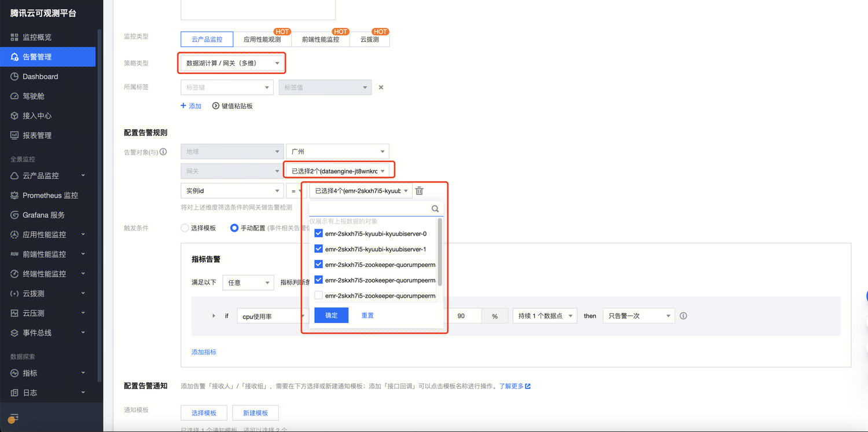Open the 标签值 dropdown
868x432 pixels.
point(325,87)
